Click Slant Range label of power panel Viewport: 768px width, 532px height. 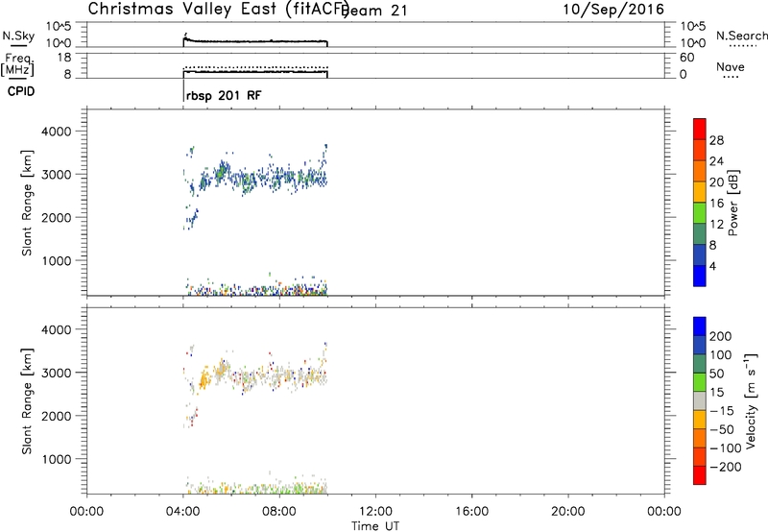(x=27, y=203)
